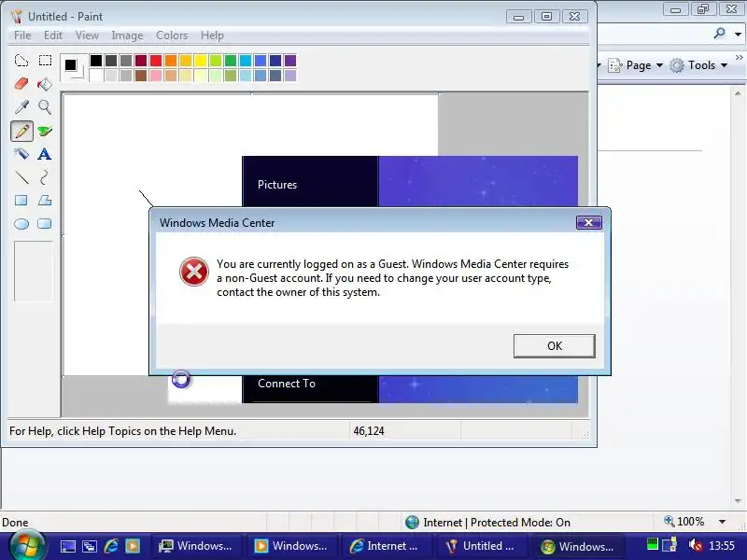Select the rectangular Select tool in Paint

pyautogui.click(x=45, y=61)
